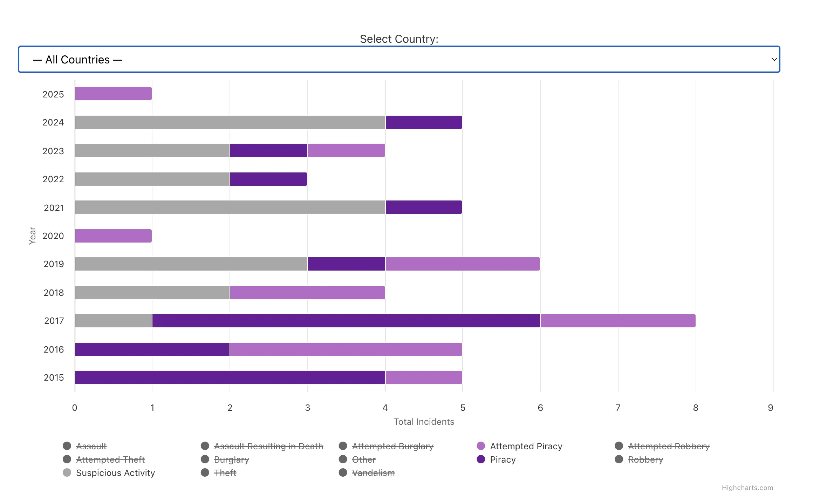Click the Assault legend marker icon

click(x=66, y=446)
